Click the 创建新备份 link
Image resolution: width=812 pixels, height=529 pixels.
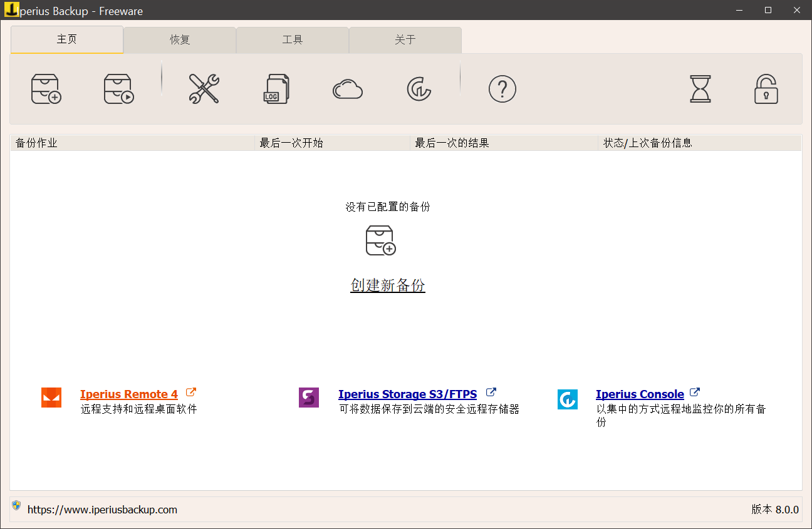point(388,285)
